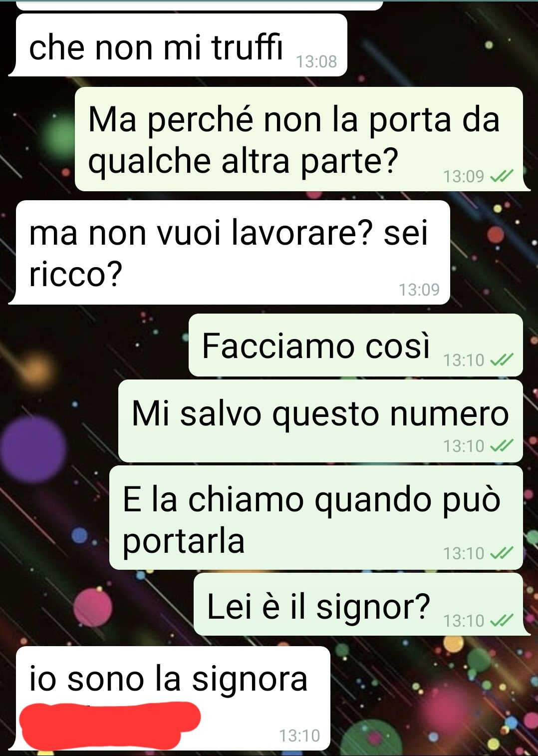Select the 'Mi salvo questo numero' message
This screenshot has width=538, height=756.
[320, 421]
